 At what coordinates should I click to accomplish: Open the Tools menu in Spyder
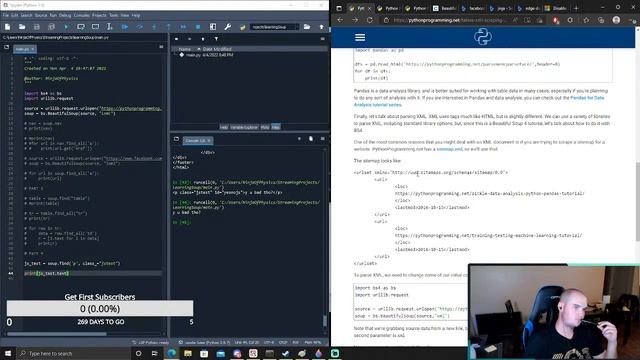click(113, 16)
